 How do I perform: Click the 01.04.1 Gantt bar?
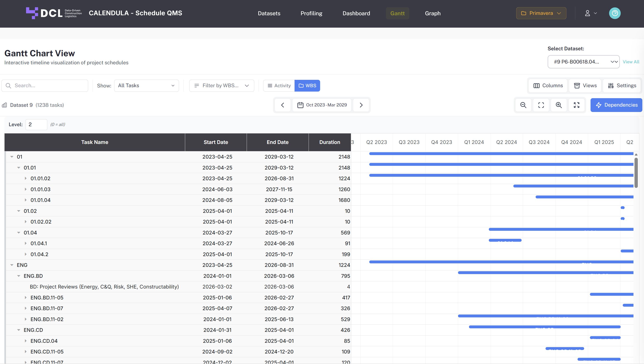505,240
